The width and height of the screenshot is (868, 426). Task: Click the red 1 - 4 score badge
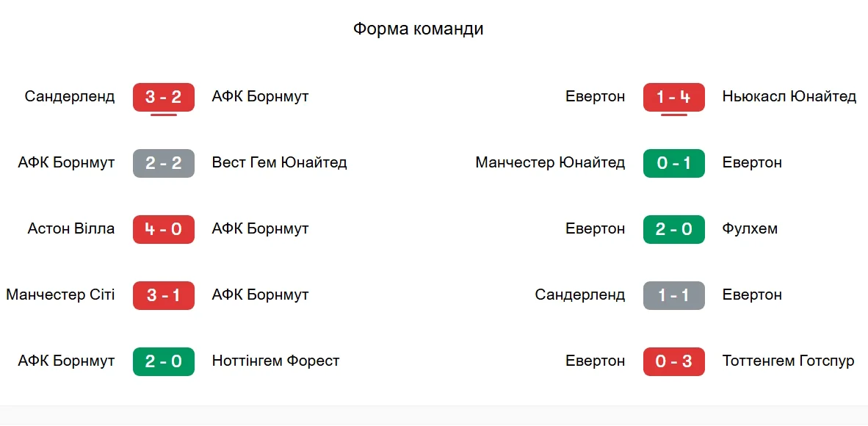pyautogui.click(x=673, y=97)
